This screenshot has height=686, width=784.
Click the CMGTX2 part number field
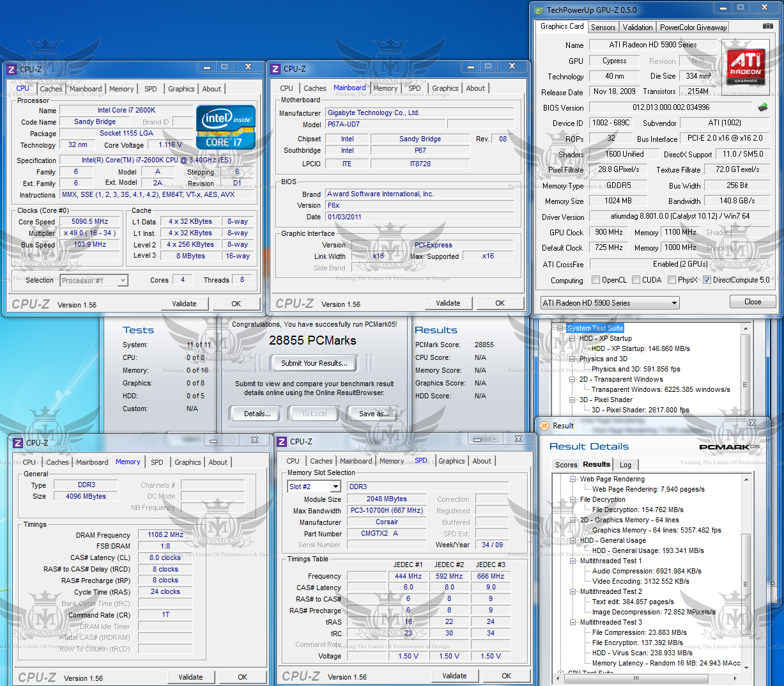click(386, 533)
